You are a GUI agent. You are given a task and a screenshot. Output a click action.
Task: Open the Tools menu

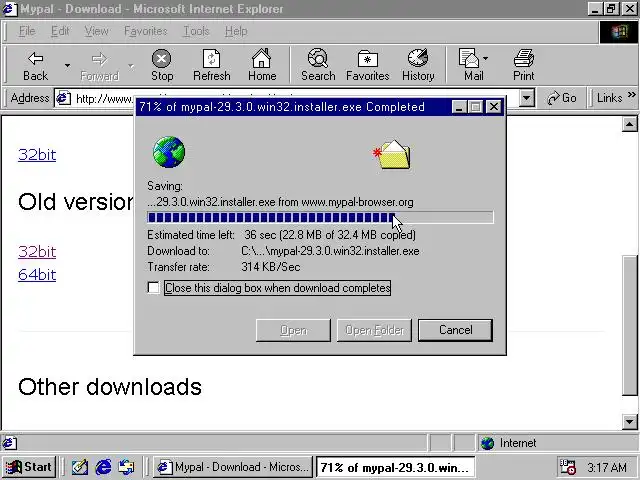196,31
